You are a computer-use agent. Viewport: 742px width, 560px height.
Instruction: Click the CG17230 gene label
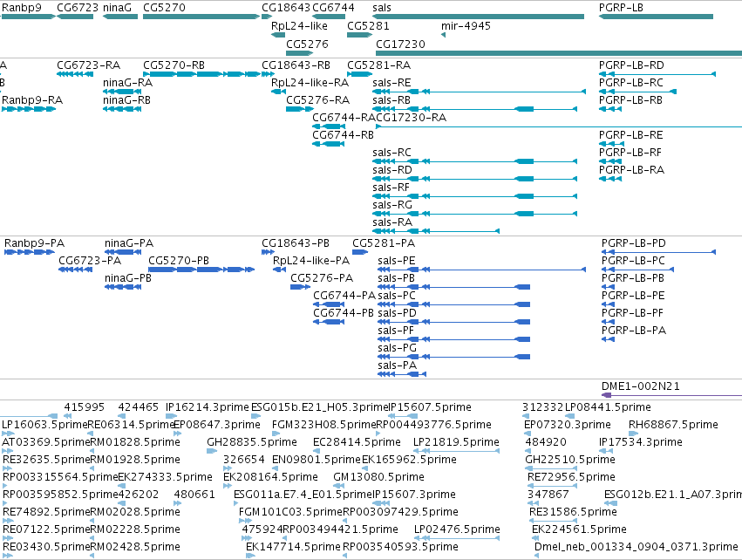click(x=400, y=44)
